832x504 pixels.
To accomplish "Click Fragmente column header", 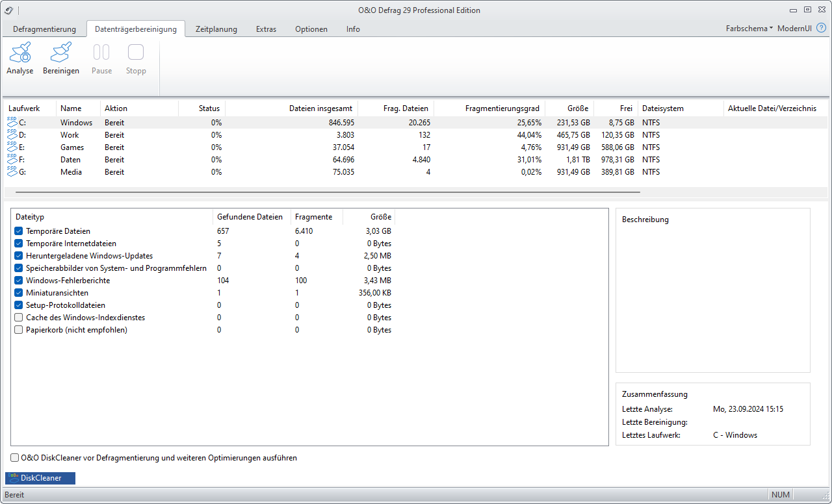I will 317,217.
